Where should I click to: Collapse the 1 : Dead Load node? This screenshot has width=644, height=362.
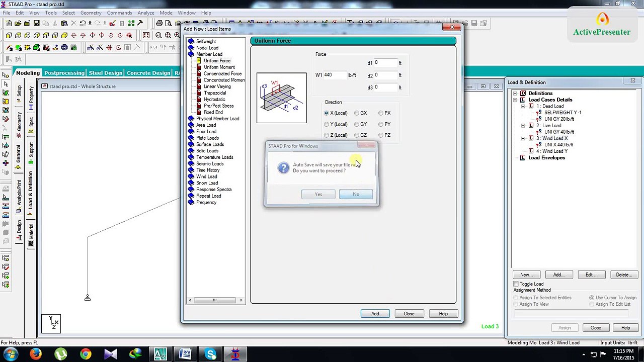click(x=523, y=107)
